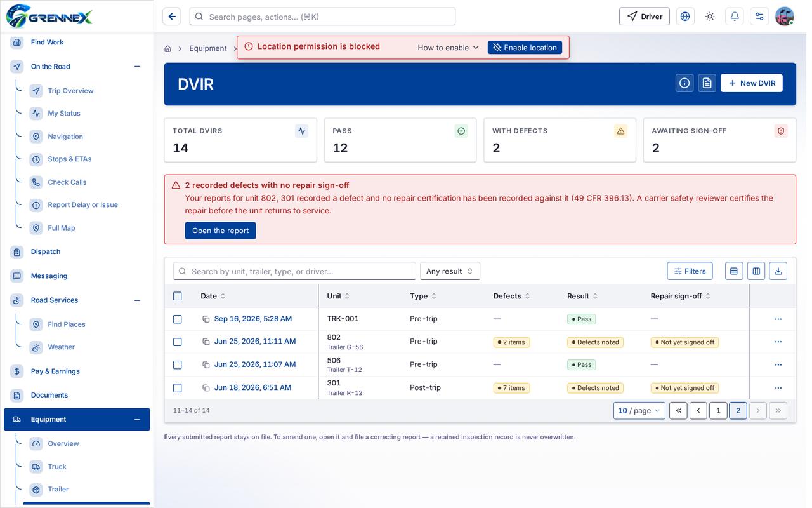Focus the search by unit, trailer field

pos(294,271)
